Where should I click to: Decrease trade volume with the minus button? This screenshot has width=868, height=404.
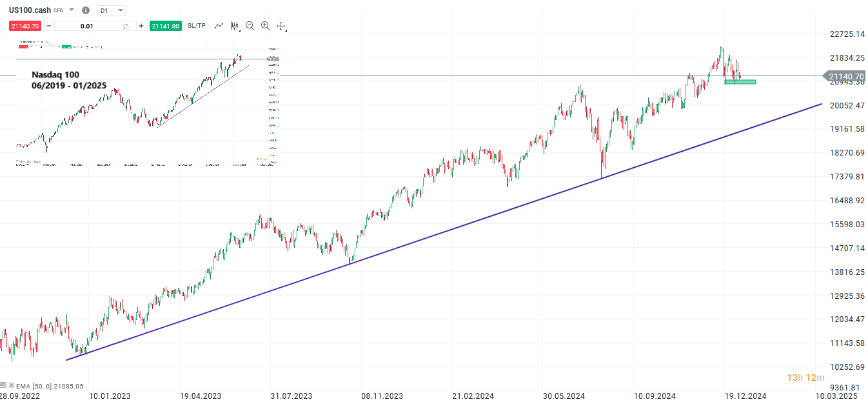pyautogui.click(x=49, y=26)
